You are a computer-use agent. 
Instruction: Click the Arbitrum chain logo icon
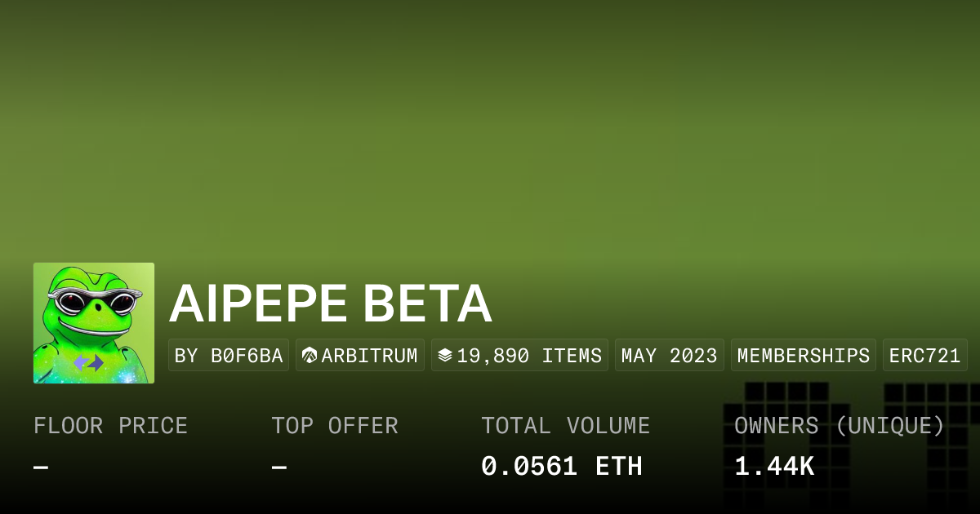tap(310, 356)
